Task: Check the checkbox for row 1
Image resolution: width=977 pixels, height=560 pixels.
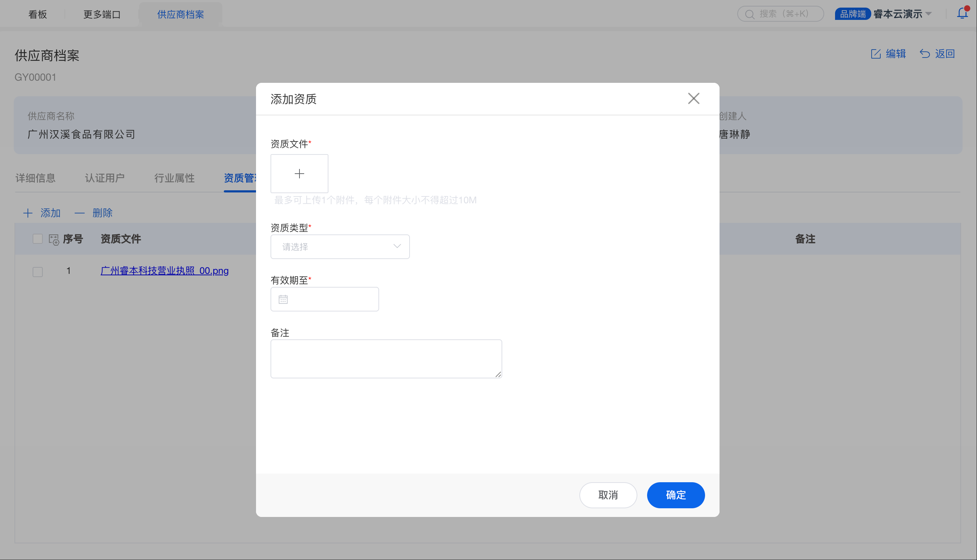Action: [38, 272]
